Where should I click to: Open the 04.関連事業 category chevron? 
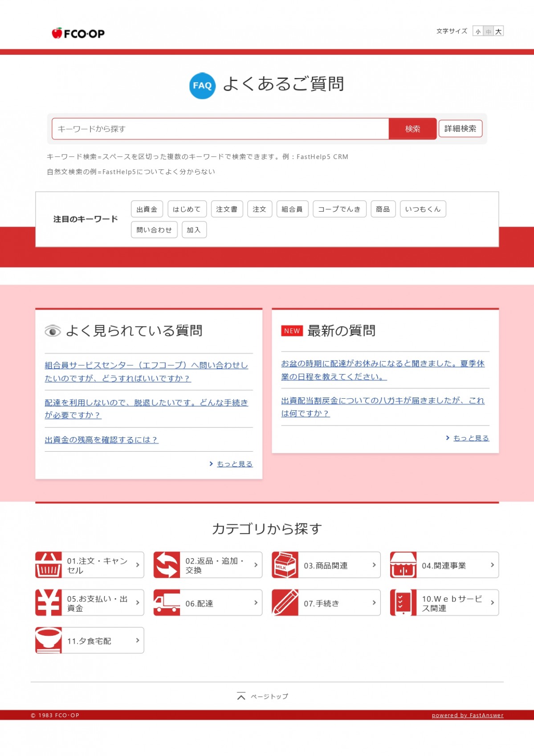click(493, 565)
